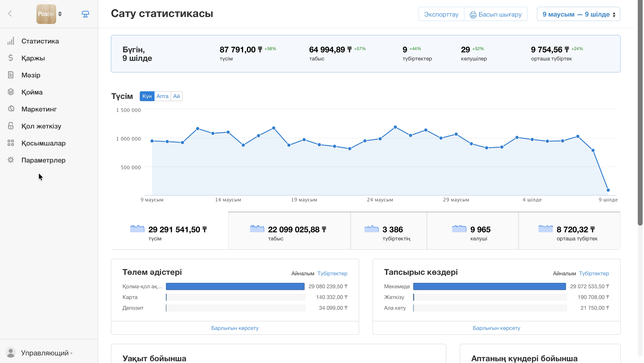This screenshot has width=644, height=363.
Task: Expand the Poster account switcher
Action: 49,14
